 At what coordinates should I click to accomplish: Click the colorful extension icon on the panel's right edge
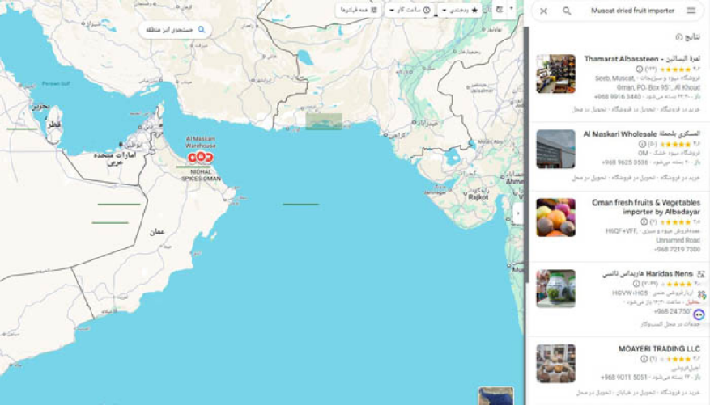click(x=702, y=295)
